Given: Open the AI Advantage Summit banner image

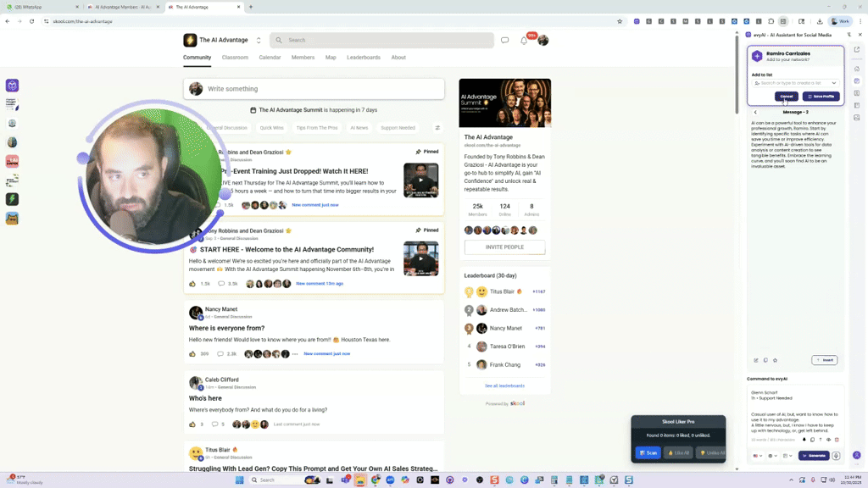Looking at the screenshot, I should [x=505, y=103].
